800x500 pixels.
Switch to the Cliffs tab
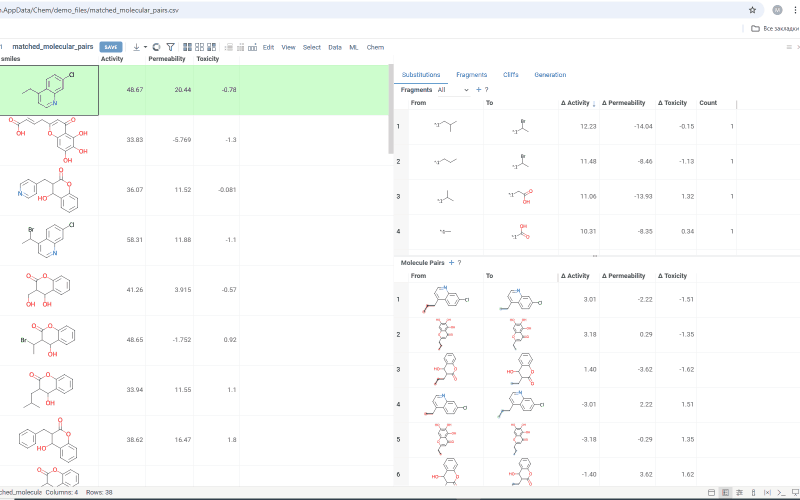click(511, 75)
